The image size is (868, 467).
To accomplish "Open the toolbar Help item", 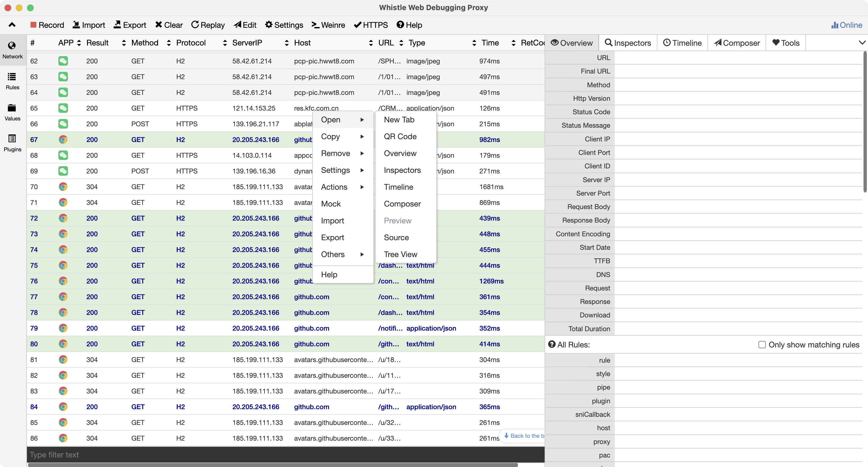I will point(409,25).
